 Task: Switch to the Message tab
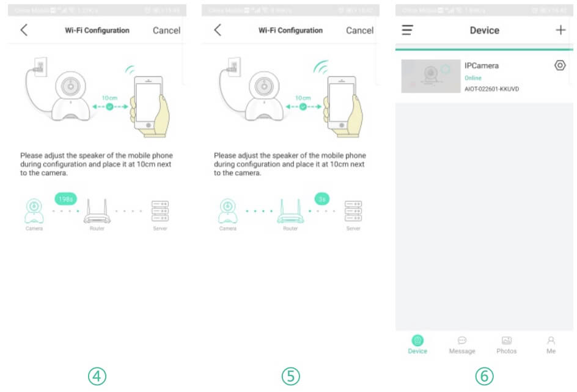(x=462, y=344)
